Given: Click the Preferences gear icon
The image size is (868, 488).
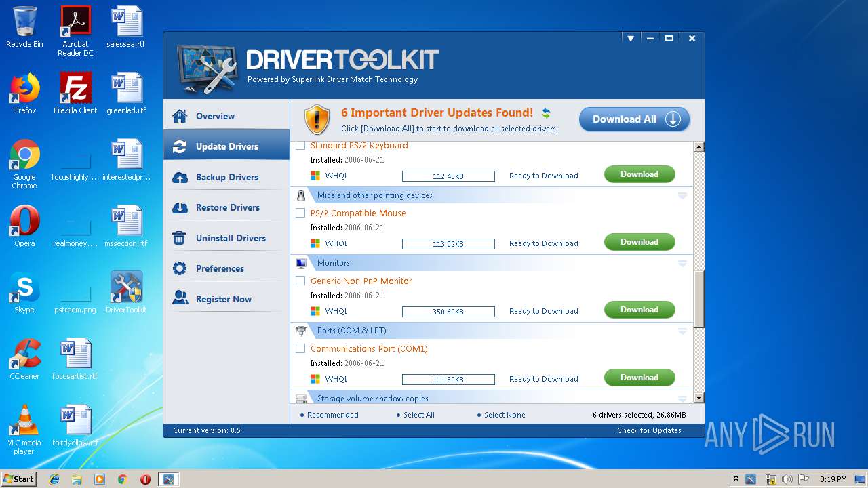Looking at the screenshot, I should 180,268.
